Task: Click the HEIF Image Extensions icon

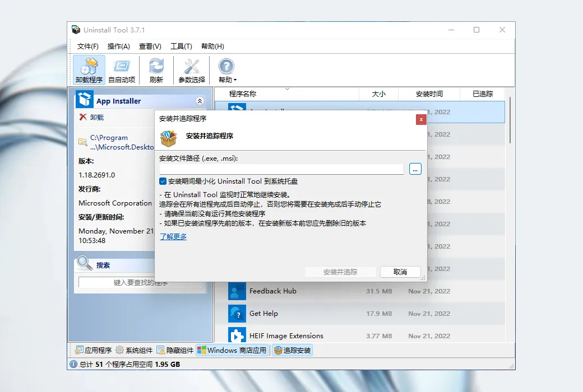Action: 237,335
